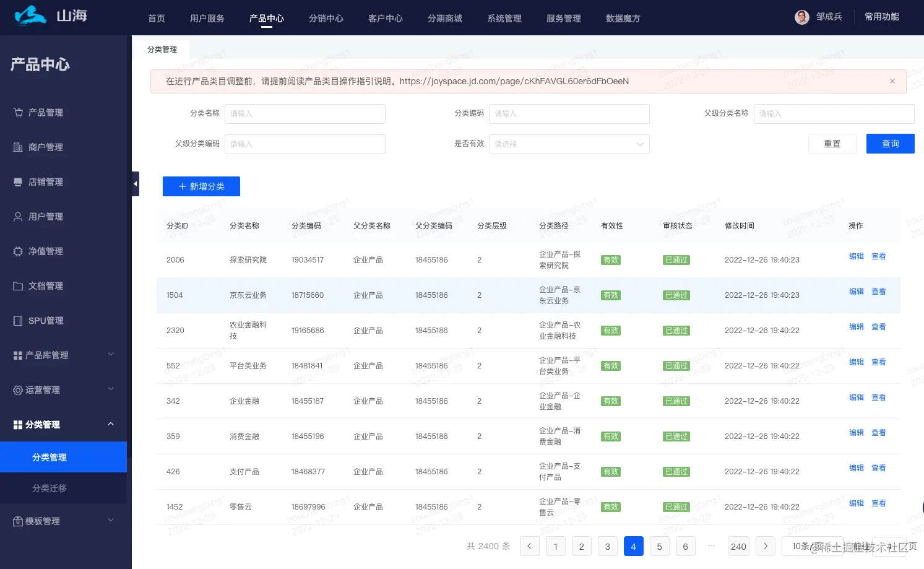Select 分类迁移 in the sidebar submenu
The image size is (924, 569).
pyautogui.click(x=63, y=489)
